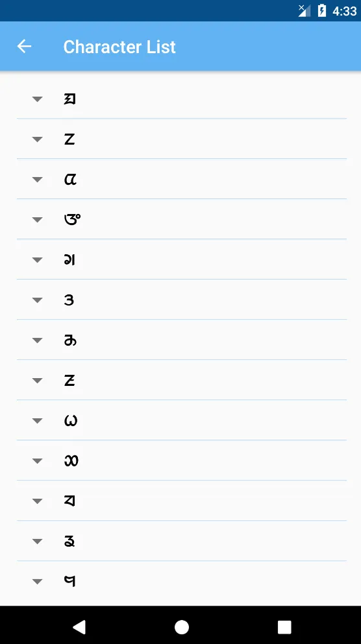This screenshot has height=644, width=361.
Task: Select the last character in the list
Action: pos(70,581)
